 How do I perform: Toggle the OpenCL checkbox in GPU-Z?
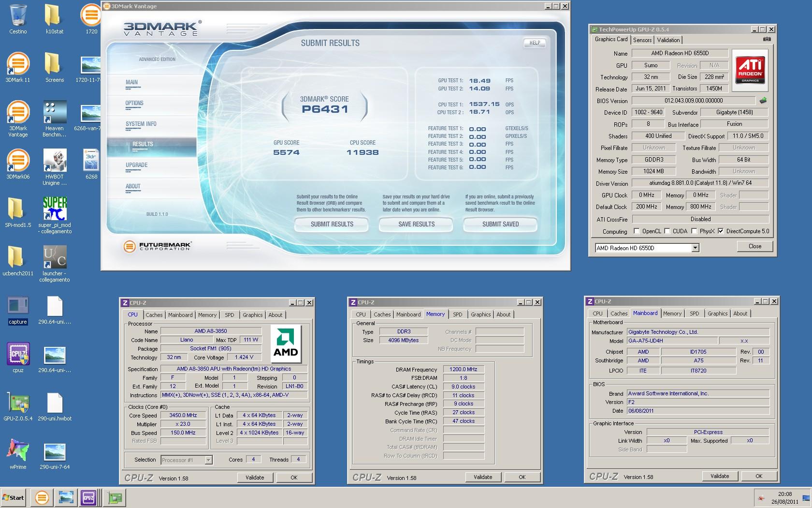[x=637, y=231]
